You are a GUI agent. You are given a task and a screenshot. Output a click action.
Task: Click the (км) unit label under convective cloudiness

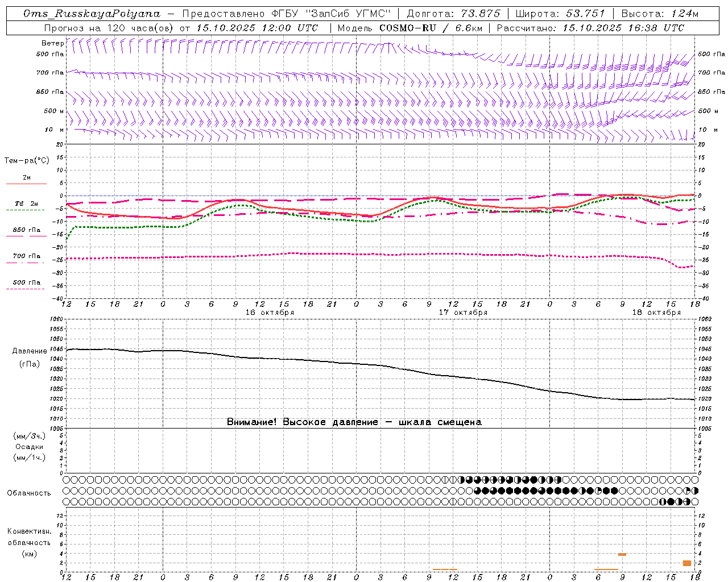(x=29, y=554)
